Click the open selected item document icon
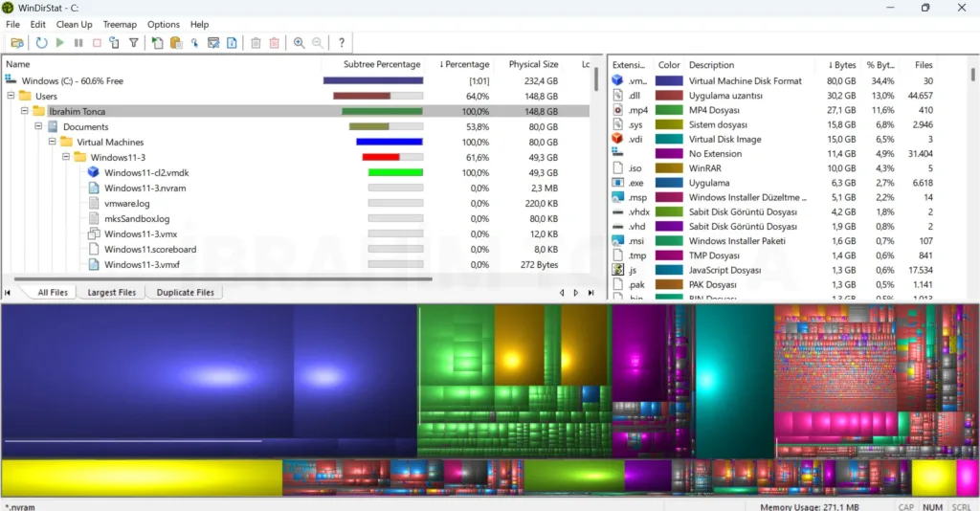The image size is (980, 511). tap(158, 42)
